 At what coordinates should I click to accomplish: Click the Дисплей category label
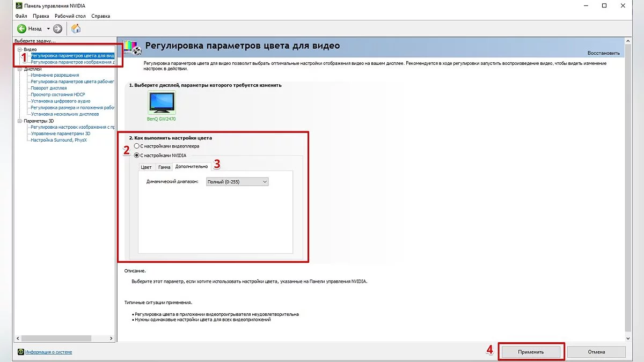33,69
